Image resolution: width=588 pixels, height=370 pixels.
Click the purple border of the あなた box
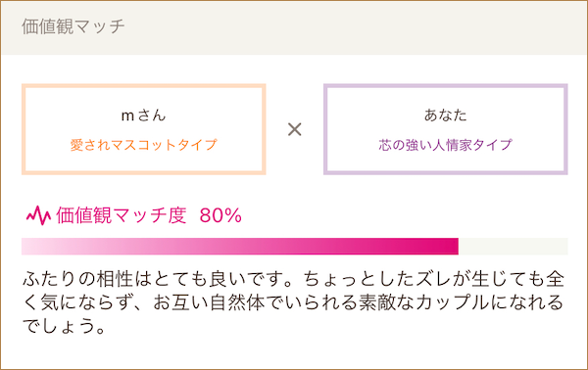(446, 86)
